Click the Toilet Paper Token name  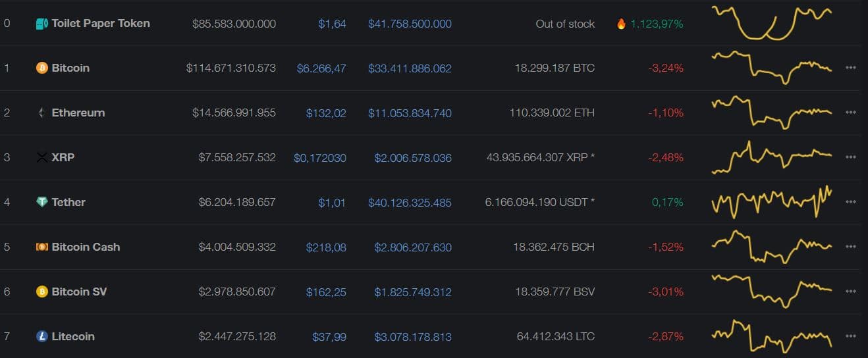(101, 23)
